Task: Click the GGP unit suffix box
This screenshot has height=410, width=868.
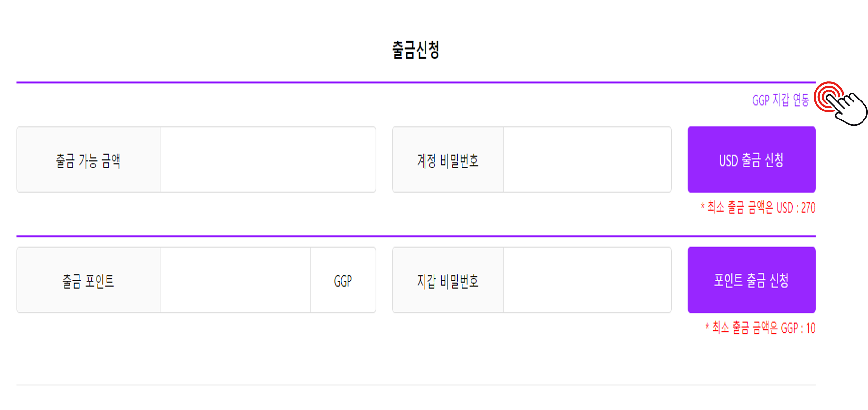Action: tap(343, 280)
